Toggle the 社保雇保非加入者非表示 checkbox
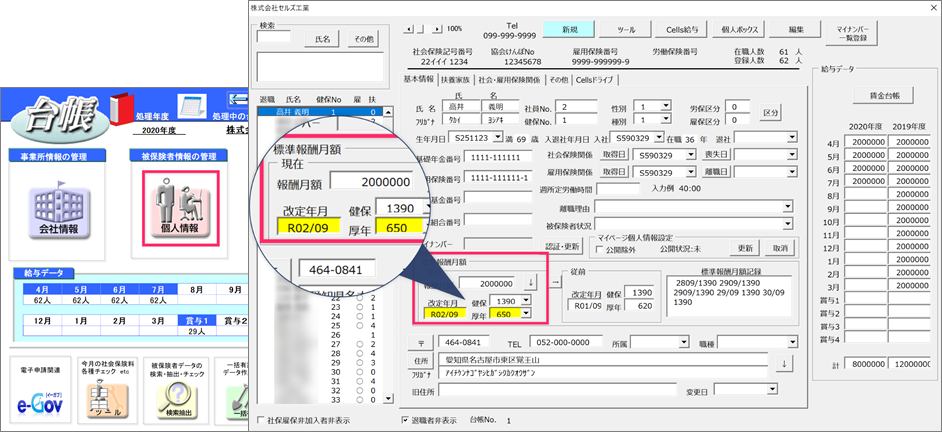Image resolution: width=942 pixels, height=433 pixels. [x=260, y=420]
